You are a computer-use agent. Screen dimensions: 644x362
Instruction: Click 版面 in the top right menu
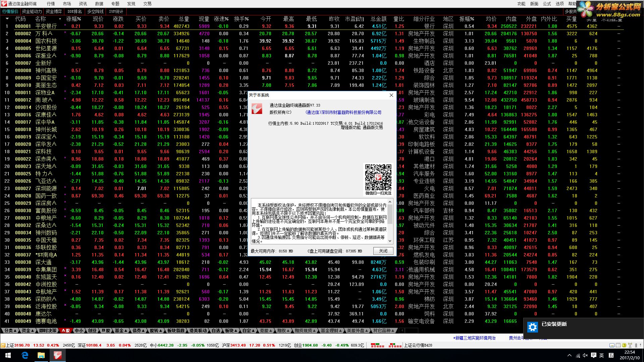coord(534,4)
